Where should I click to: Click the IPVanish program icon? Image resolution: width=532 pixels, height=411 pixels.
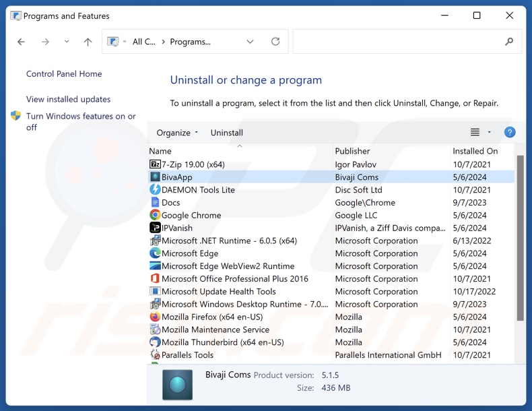click(155, 228)
